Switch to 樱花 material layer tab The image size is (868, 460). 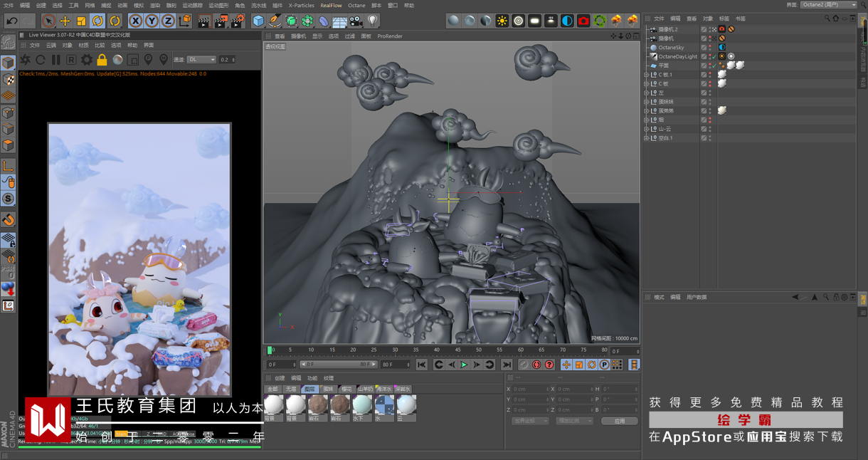(346, 390)
